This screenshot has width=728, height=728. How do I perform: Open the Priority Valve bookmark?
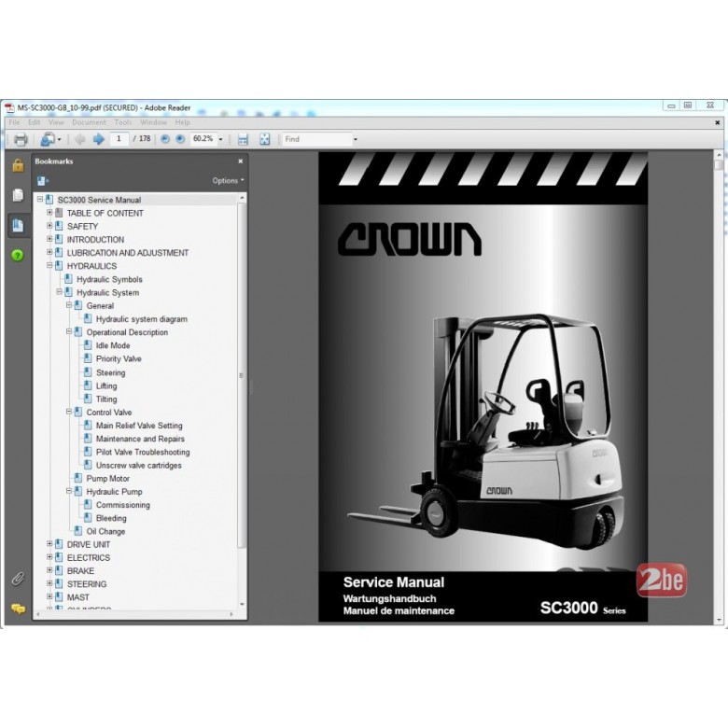click(x=119, y=359)
